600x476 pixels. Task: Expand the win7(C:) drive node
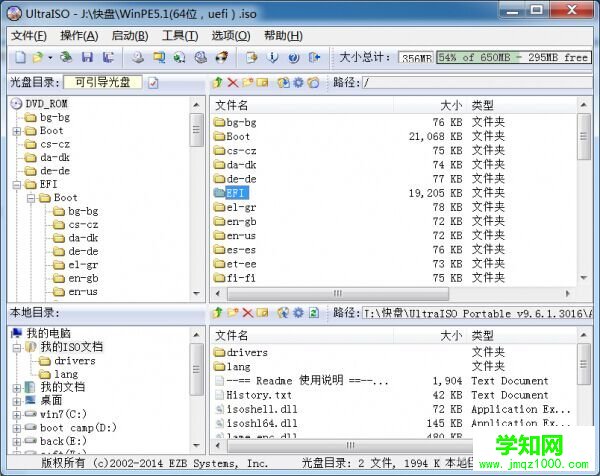(16, 415)
